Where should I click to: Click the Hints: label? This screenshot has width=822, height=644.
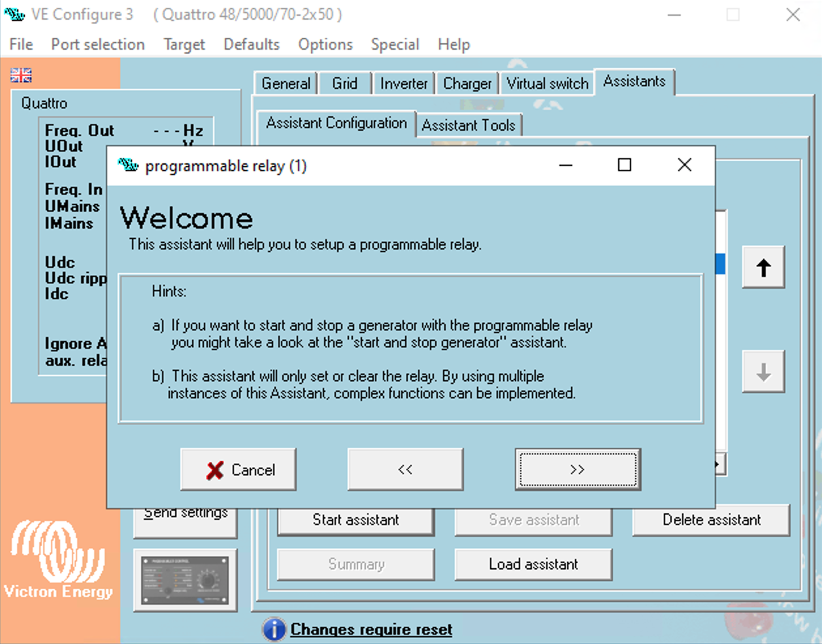click(x=169, y=291)
